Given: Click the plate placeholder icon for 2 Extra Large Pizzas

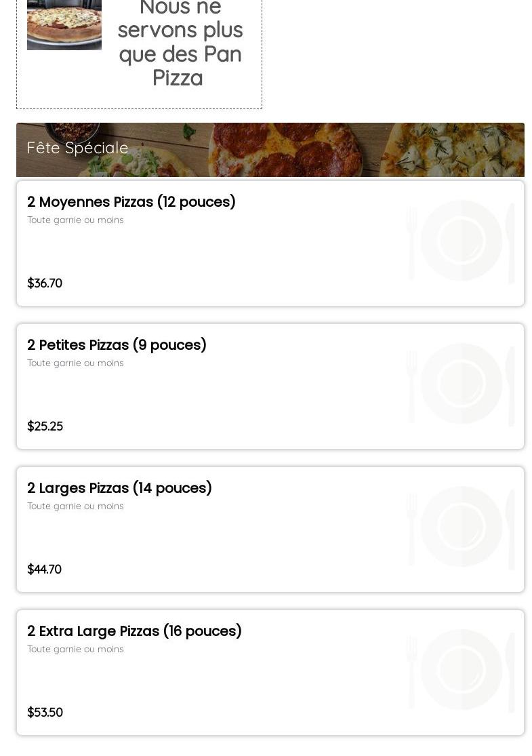Looking at the screenshot, I should [x=461, y=670].
